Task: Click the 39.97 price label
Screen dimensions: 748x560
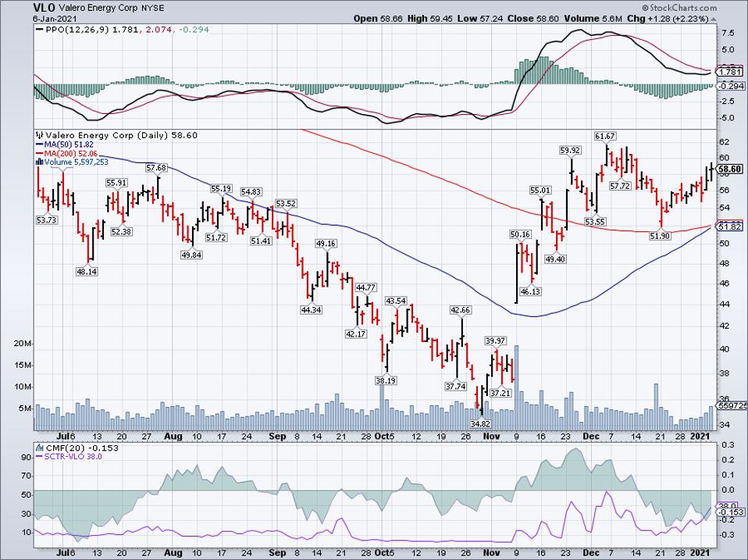Action: (x=495, y=341)
